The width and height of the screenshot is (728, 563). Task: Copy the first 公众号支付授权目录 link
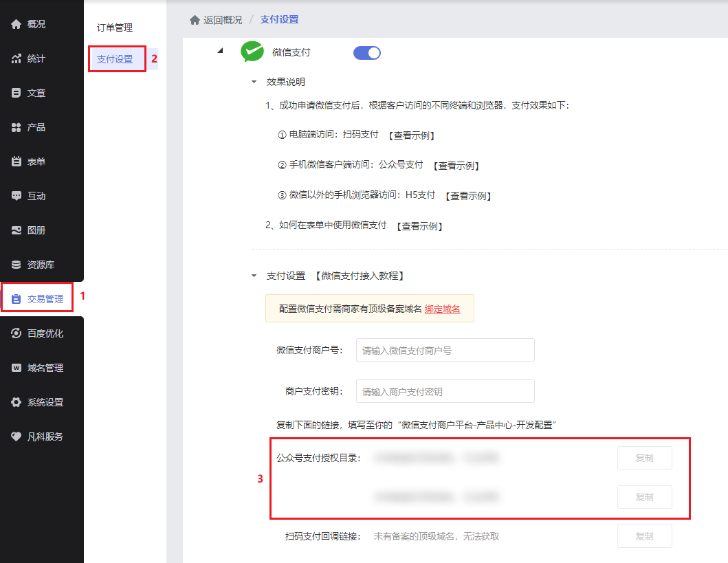click(644, 458)
